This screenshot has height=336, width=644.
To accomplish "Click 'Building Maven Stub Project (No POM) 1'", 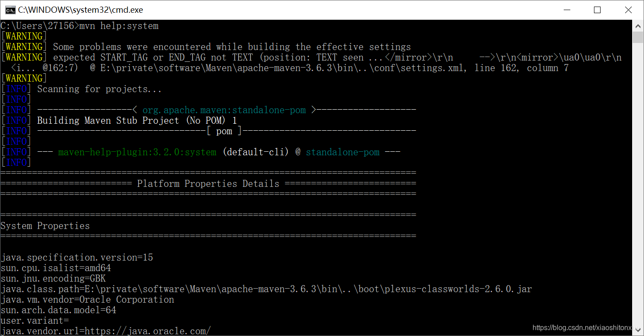I will click(137, 121).
